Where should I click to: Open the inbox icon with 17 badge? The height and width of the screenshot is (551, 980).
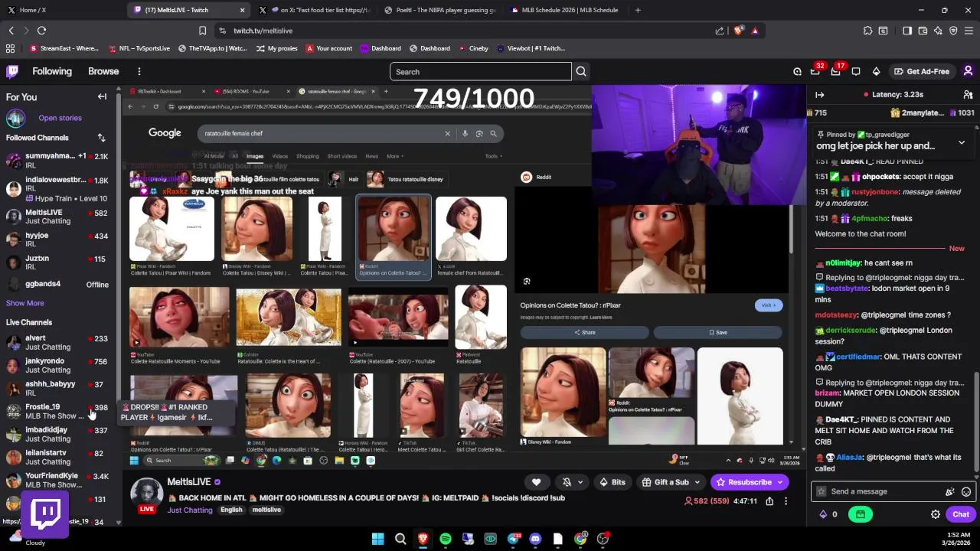click(x=836, y=71)
